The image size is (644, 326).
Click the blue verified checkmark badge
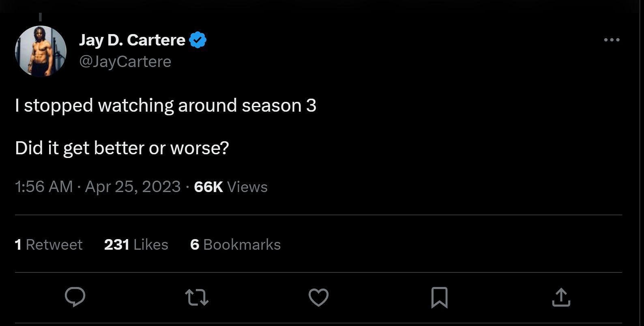coord(198,40)
